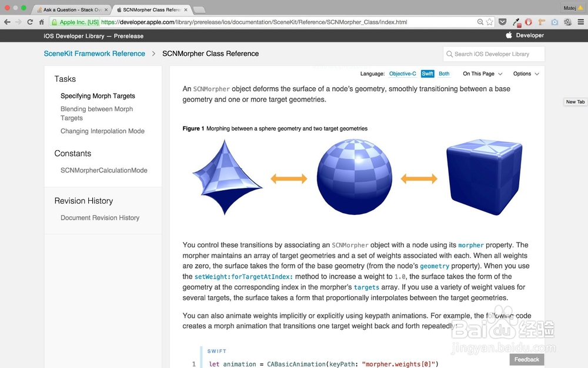Click the zoom magnifier icon in address bar

tap(480, 22)
